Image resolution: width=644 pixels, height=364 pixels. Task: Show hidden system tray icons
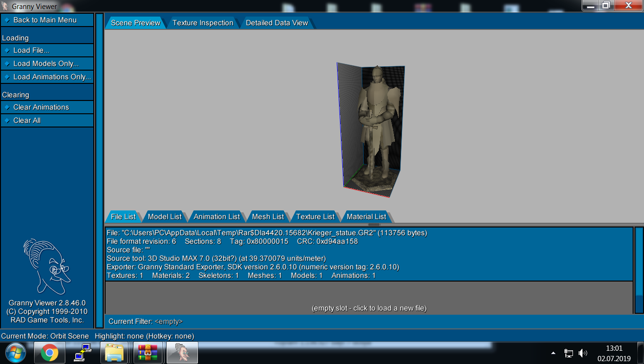click(553, 353)
